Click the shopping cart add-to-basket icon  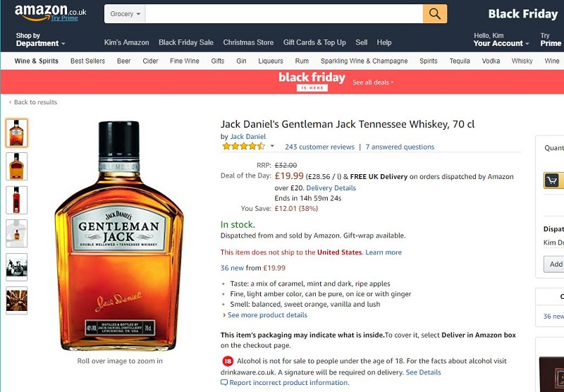[552, 180]
